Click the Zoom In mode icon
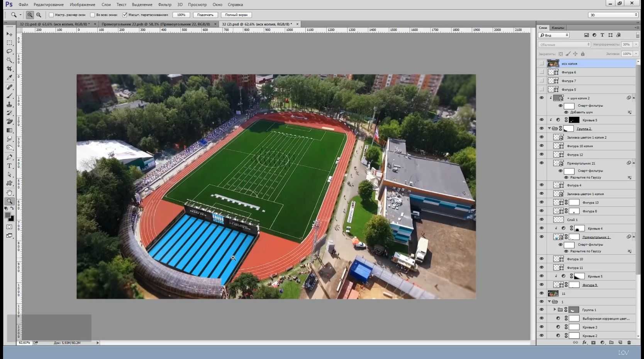The width and height of the screenshot is (644, 359). click(x=30, y=15)
